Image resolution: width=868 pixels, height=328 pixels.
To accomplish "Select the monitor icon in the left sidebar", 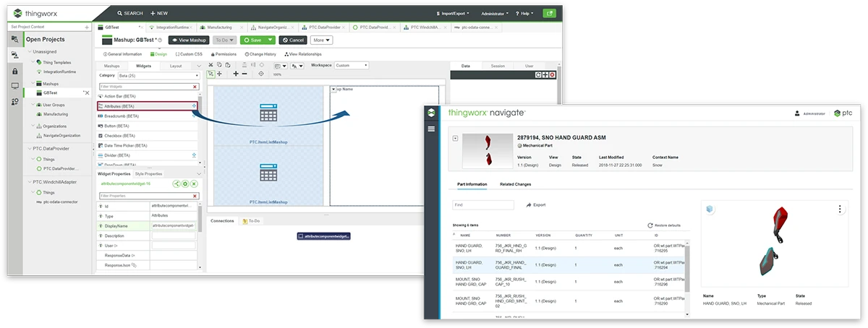I will [15, 86].
